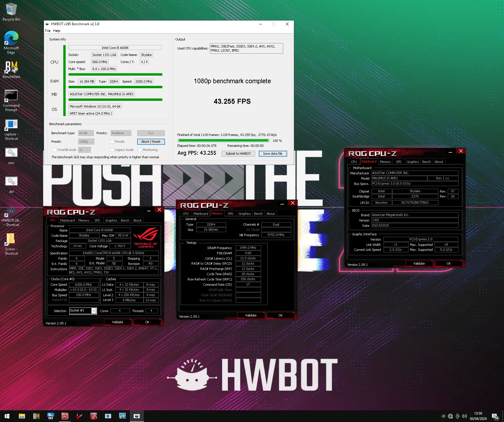Click the HWBOT x265 window title icon
This screenshot has height=422, width=504.
pyautogui.click(x=47, y=24)
